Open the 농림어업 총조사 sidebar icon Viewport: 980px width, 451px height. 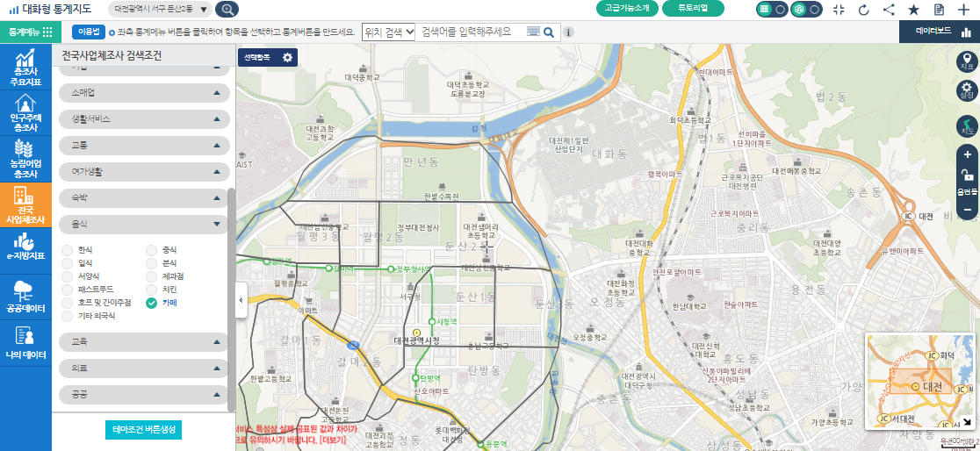point(25,158)
